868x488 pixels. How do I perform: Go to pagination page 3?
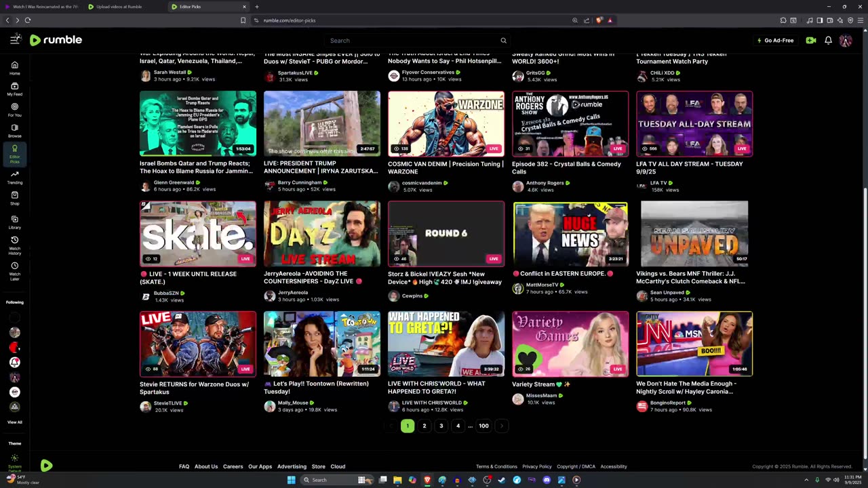(441, 426)
